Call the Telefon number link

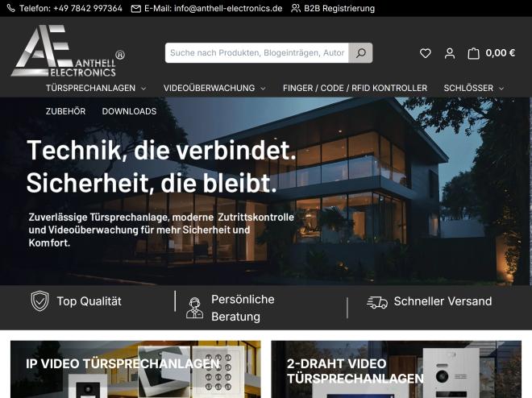click(x=71, y=9)
